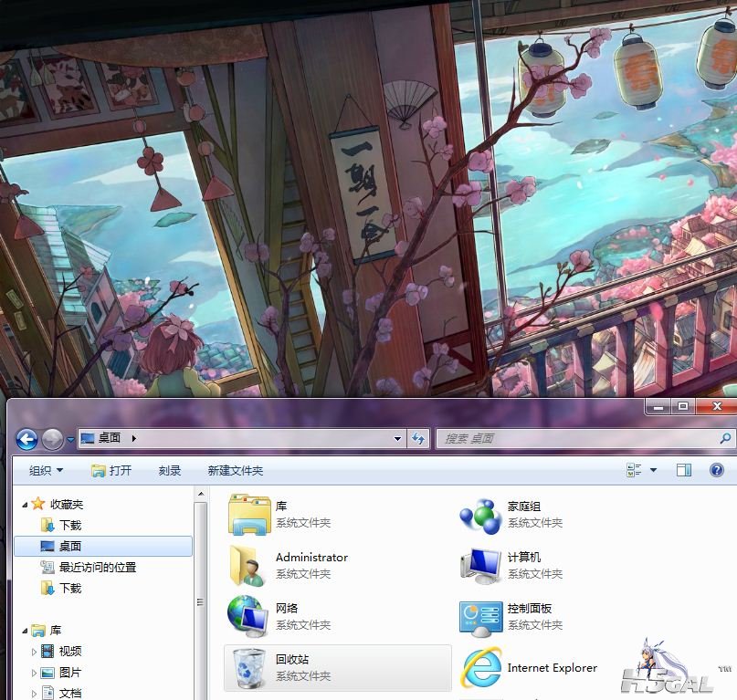Select 图片 library in sidebar

(61, 673)
